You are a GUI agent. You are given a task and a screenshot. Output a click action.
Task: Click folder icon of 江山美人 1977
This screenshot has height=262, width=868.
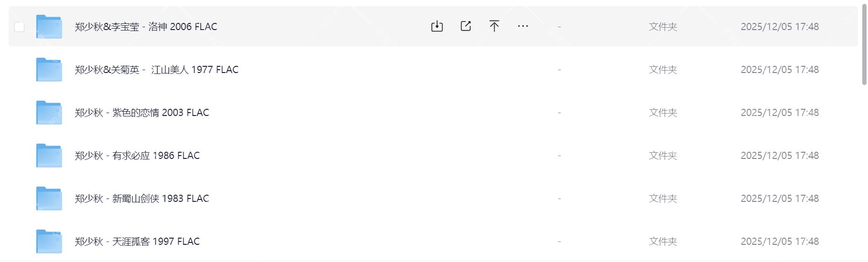click(x=49, y=70)
